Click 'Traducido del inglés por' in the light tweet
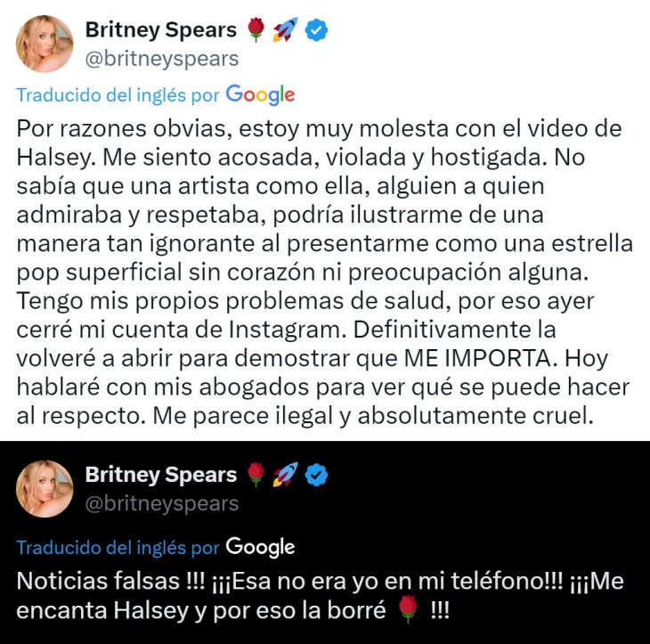Screen dimensions: 650x644 pyautogui.click(x=118, y=95)
